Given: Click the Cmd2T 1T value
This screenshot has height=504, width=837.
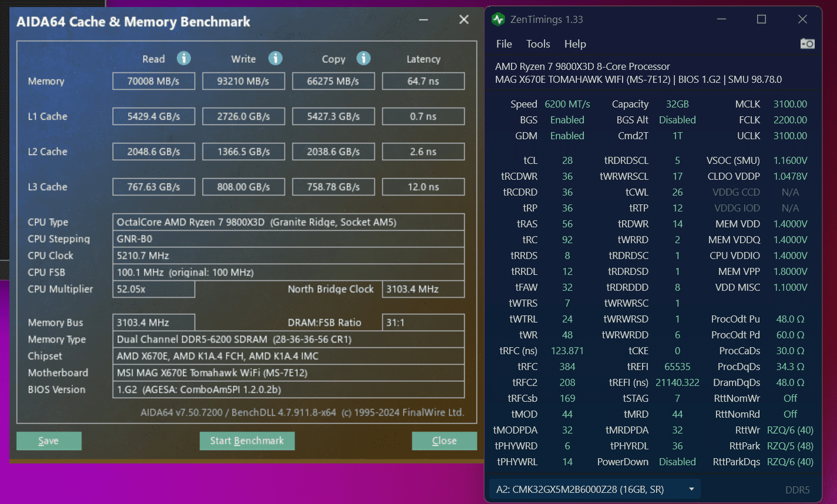Looking at the screenshot, I should point(677,136).
